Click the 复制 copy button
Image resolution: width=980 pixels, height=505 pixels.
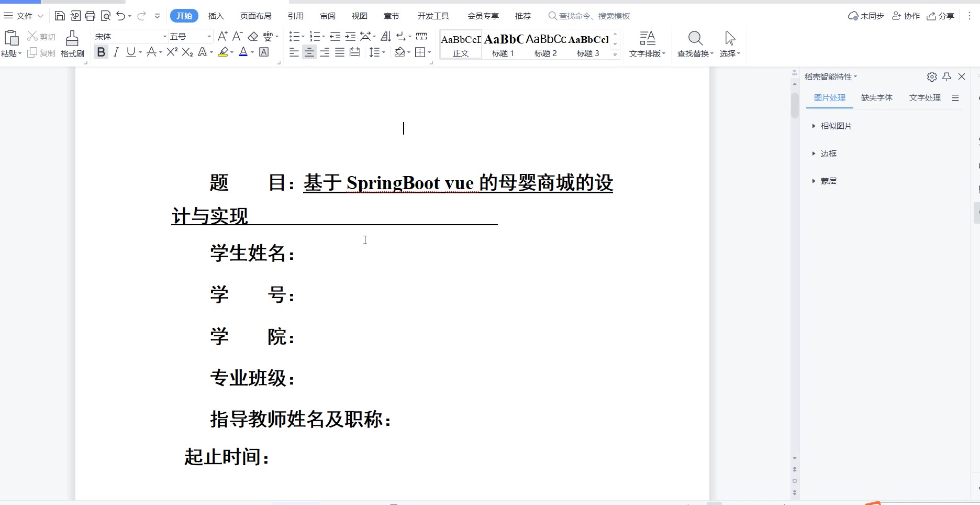42,53
